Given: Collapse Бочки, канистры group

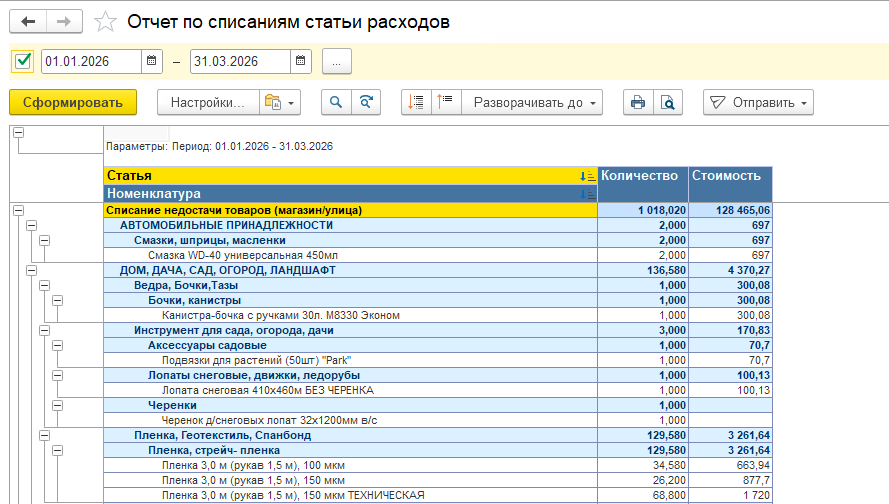Looking at the screenshot, I should [x=58, y=300].
